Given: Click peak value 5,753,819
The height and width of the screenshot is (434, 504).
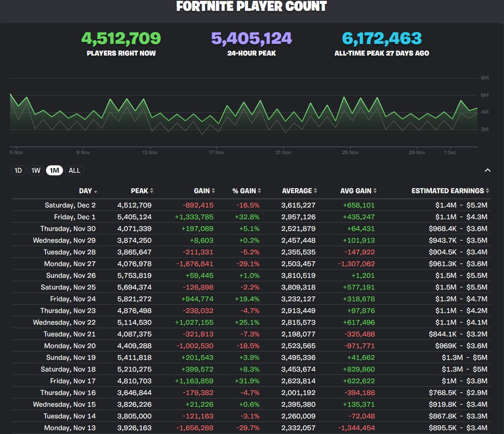Looking at the screenshot, I should tap(134, 276).
